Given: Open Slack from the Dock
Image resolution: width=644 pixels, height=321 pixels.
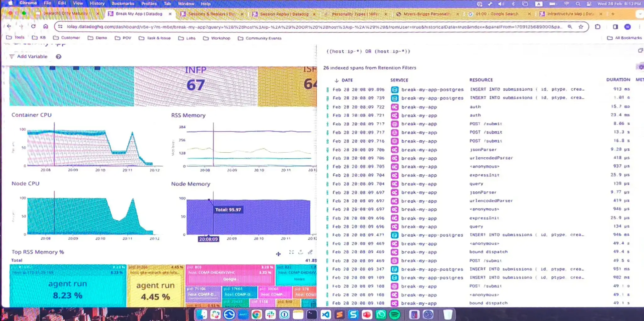Looking at the screenshot, I should pyautogui.click(x=270, y=314).
